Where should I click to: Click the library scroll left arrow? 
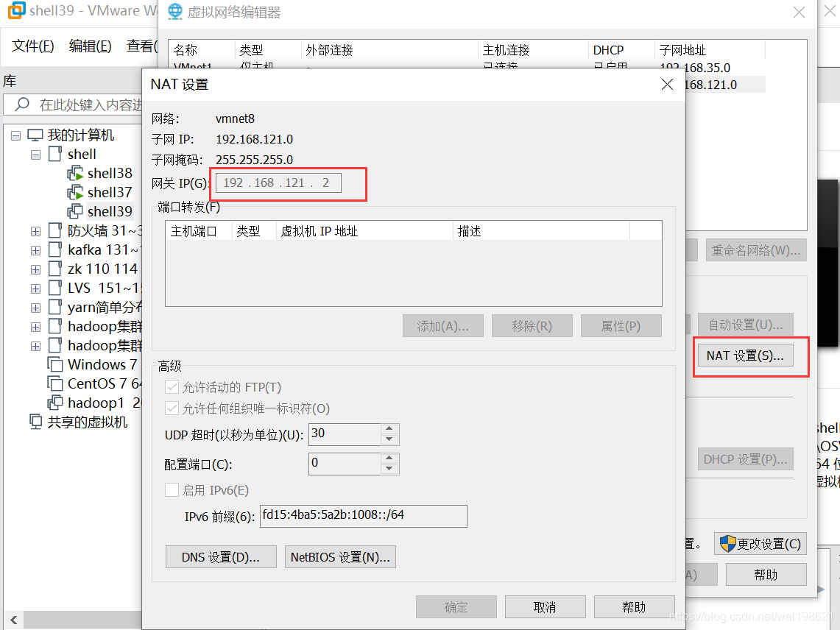pos(13,620)
